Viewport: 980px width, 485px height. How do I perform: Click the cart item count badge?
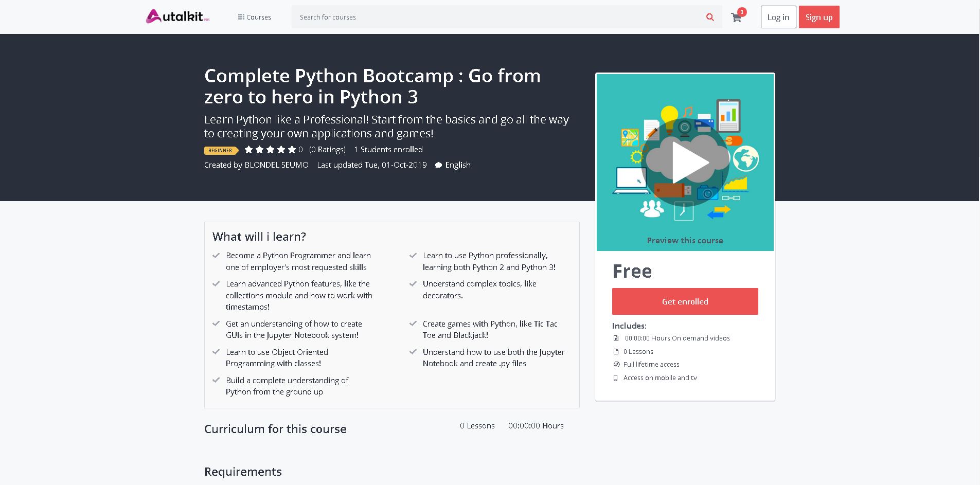742,12
